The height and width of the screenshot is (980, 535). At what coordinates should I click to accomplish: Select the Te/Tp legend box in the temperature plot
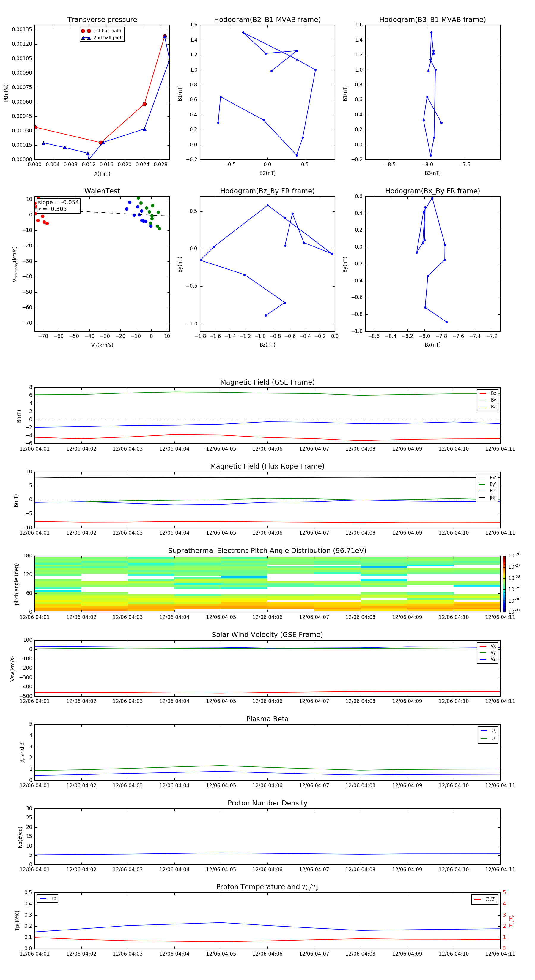485,899
